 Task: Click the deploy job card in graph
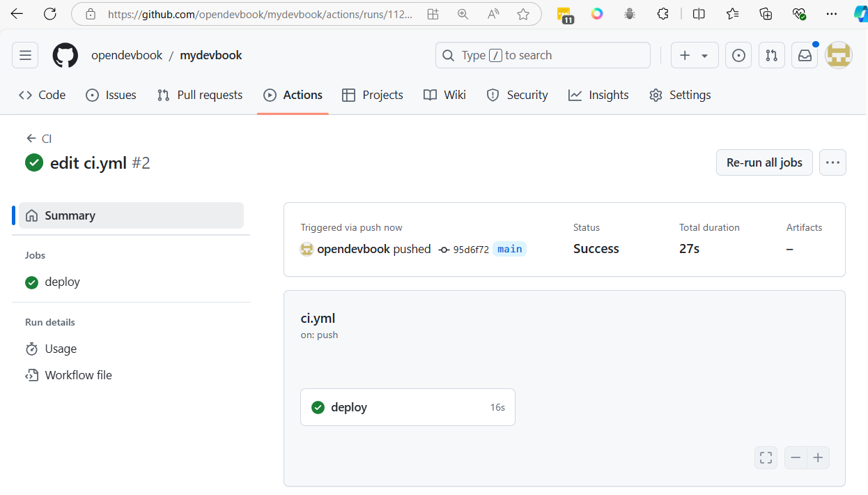[408, 407]
